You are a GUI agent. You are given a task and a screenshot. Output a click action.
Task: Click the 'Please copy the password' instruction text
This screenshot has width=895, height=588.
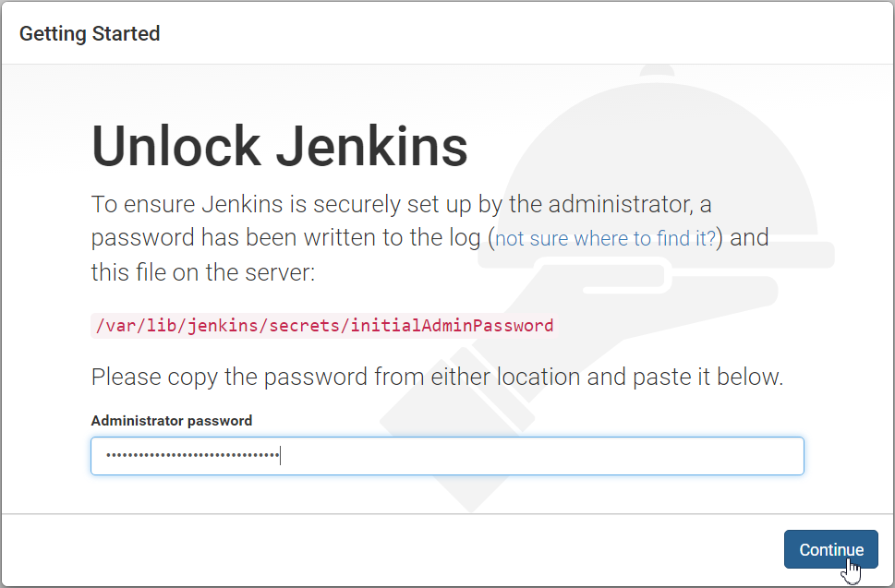pos(437,377)
